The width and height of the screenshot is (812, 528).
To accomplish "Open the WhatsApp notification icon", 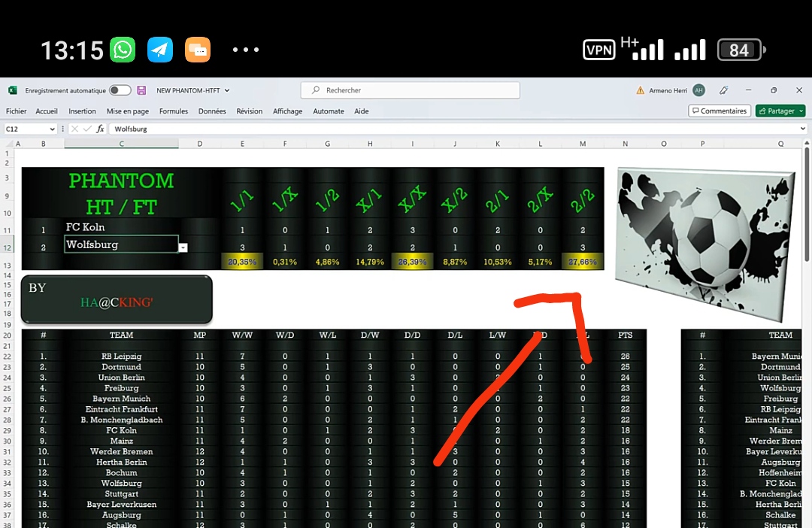I will [123, 50].
